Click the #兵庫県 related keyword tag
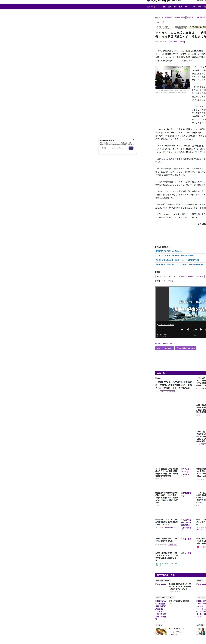This screenshot has height=644, width=206. tap(182, 276)
